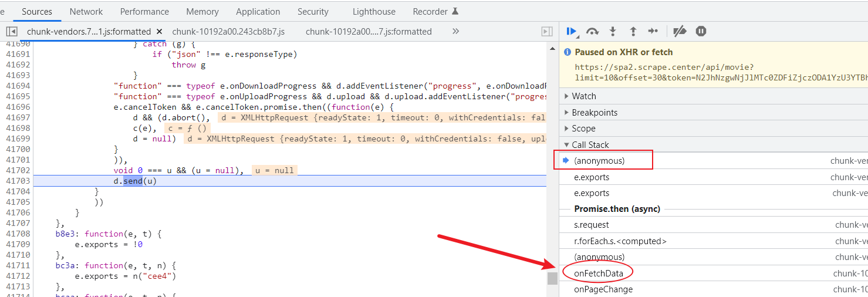Click code line bc3a: function(e, t, n)
Screen dimensions: 868x297
tap(116, 265)
